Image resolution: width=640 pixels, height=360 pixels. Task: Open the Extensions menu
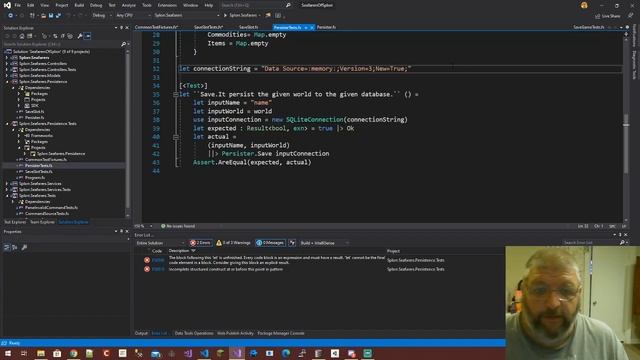pos(167,5)
